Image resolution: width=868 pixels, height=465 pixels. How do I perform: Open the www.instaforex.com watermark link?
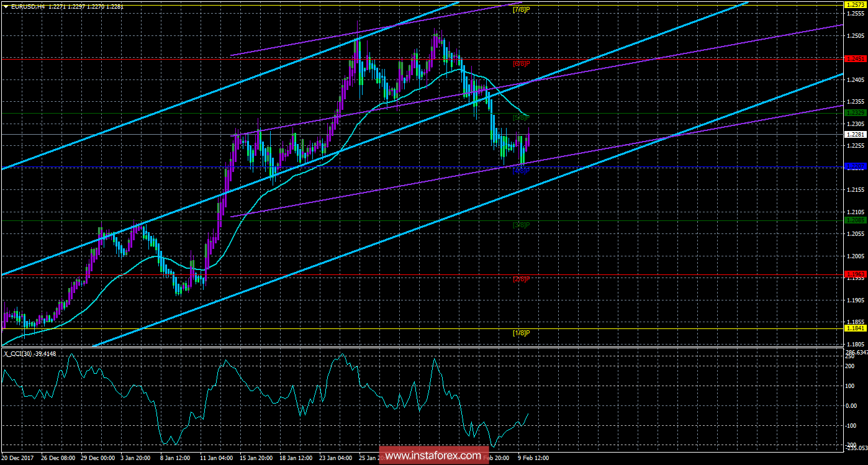(x=432, y=456)
